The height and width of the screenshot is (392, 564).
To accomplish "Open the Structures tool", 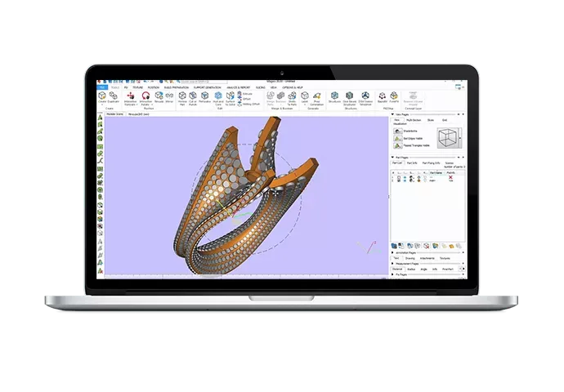I will click(x=334, y=97).
